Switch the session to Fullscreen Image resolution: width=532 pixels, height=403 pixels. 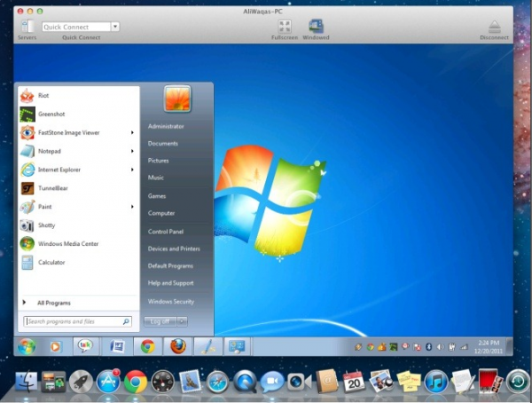(x=285, y=27)
